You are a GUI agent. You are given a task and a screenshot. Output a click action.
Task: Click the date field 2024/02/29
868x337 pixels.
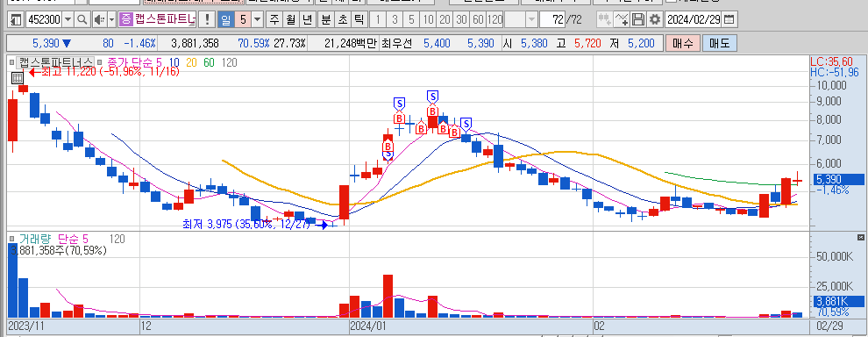point(693,20)
